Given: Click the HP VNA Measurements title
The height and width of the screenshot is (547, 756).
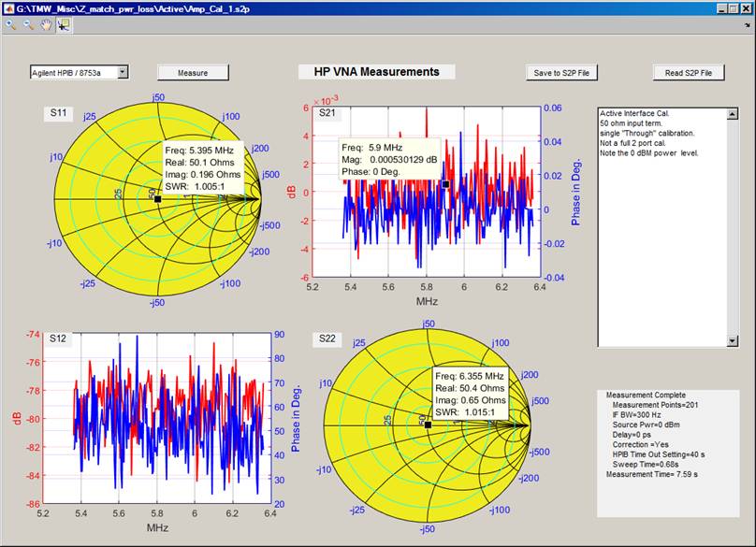Looking at the screenshot, I should [376, 72].
